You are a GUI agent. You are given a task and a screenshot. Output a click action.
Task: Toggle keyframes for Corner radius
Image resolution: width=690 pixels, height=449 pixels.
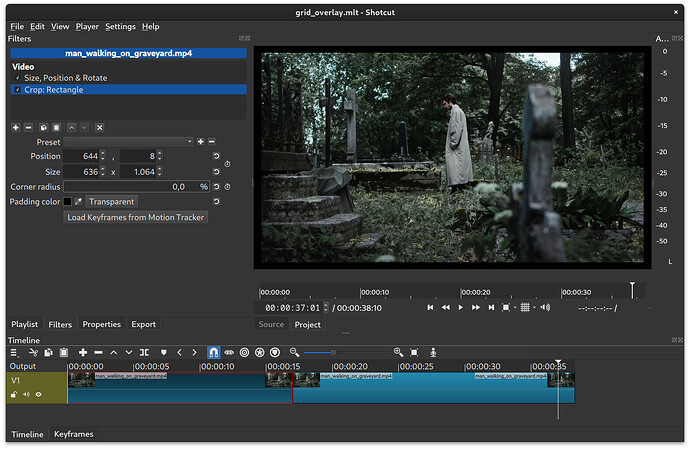point(228,187)
